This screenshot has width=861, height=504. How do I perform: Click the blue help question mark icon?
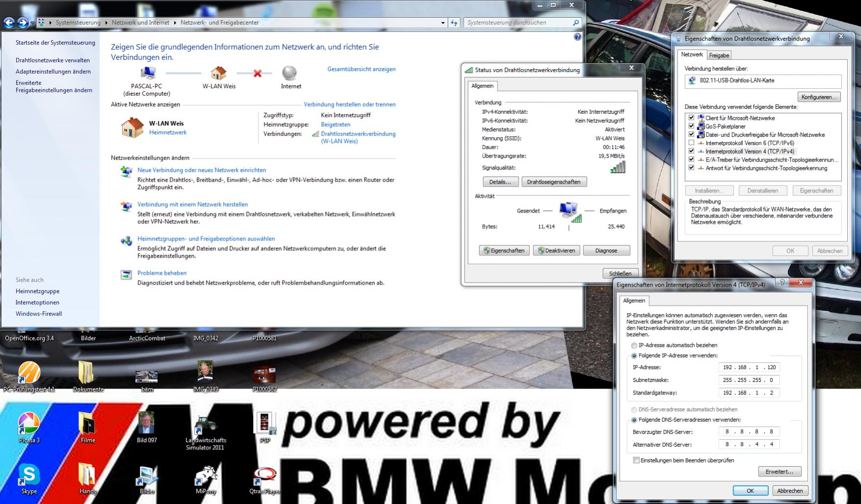pyautogui.click(x=578, y=37)
